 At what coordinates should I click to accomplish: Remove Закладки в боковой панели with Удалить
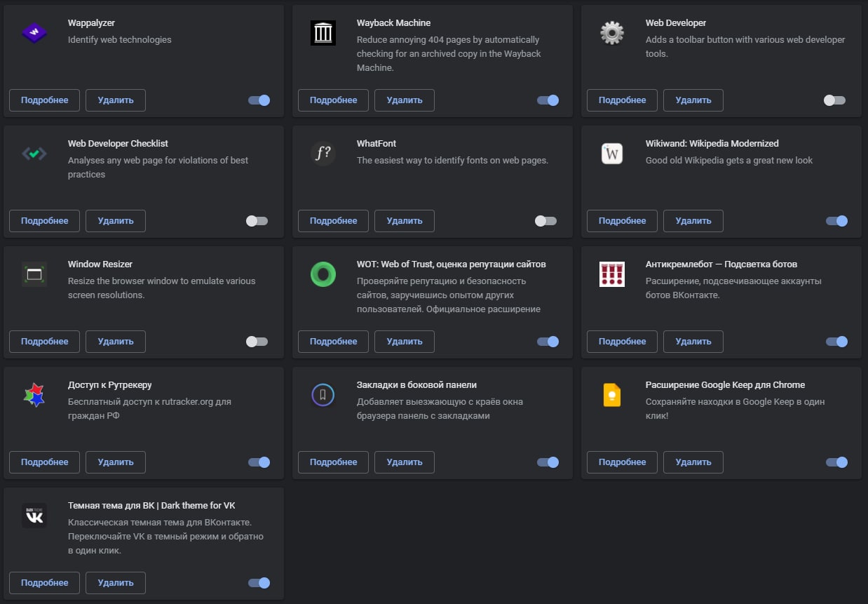405,462
